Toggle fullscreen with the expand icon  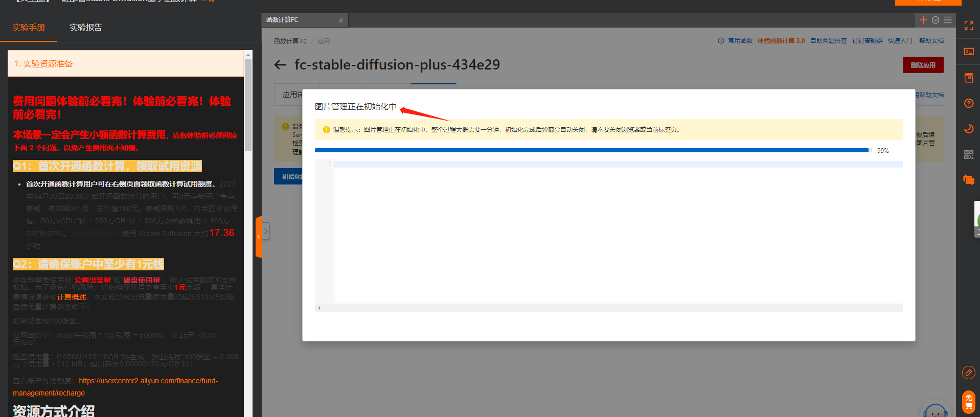(969, 26)
